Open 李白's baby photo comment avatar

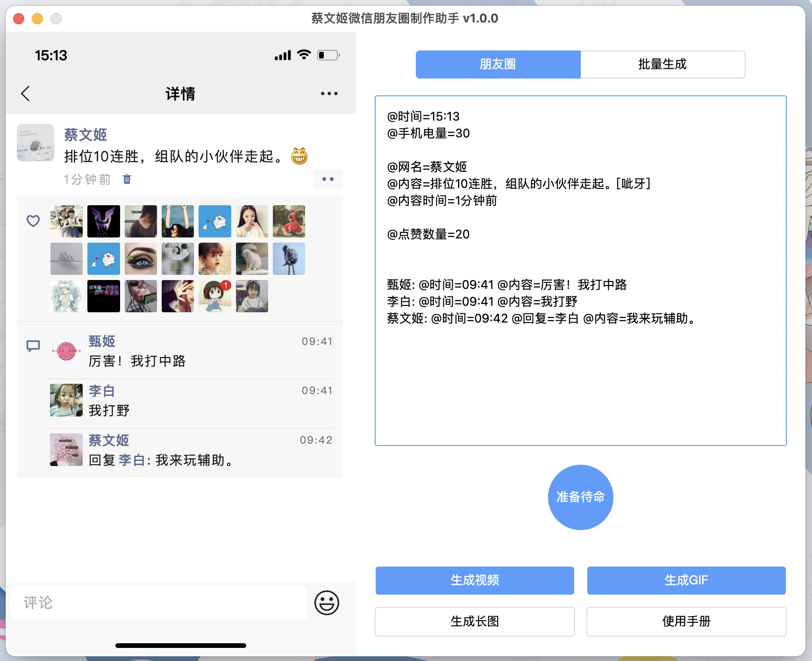coord(66,400)
